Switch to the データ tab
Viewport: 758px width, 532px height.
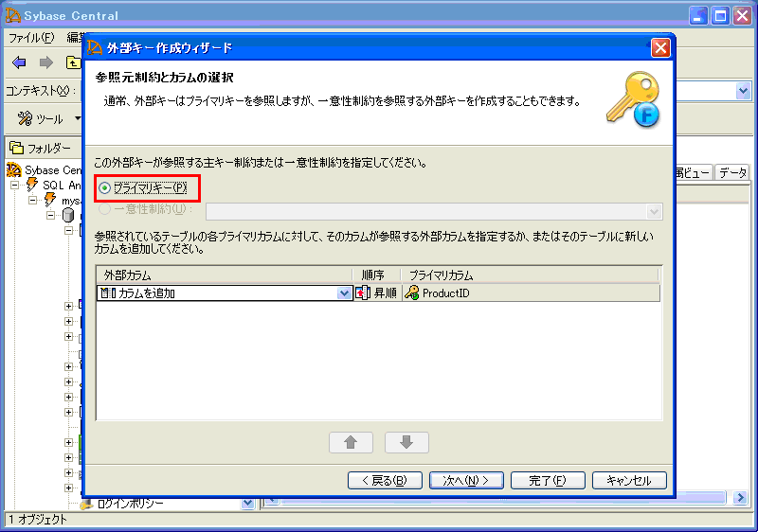coord(731,172)
